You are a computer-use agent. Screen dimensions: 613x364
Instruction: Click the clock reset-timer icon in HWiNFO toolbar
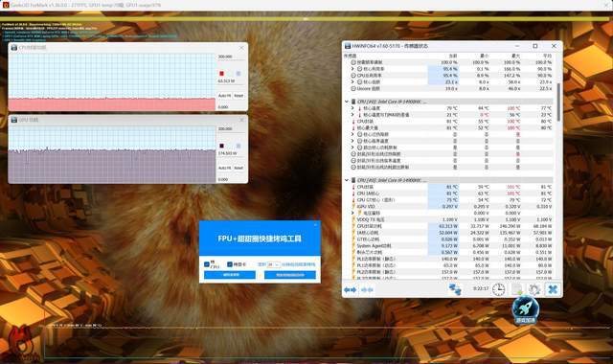point(498,289)
